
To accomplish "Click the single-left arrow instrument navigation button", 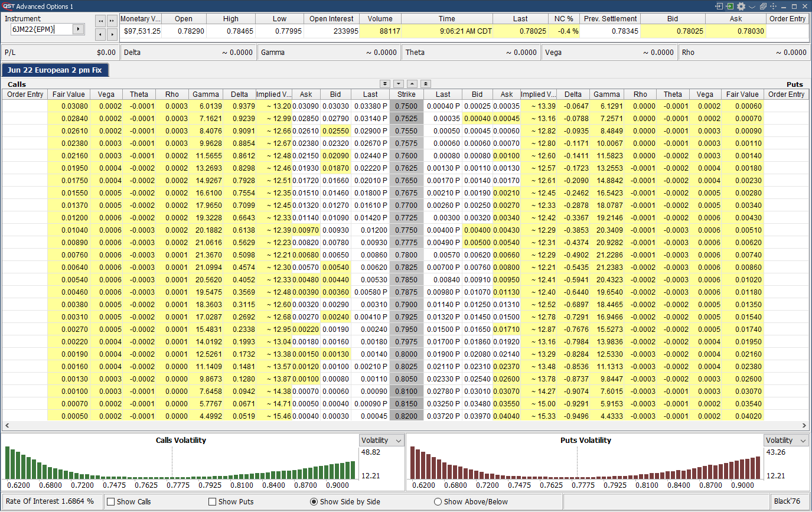I will point(100,34).
